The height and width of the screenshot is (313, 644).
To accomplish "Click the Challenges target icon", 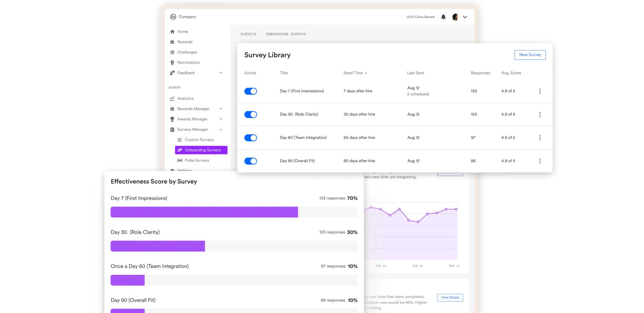I will click(172, 52).
